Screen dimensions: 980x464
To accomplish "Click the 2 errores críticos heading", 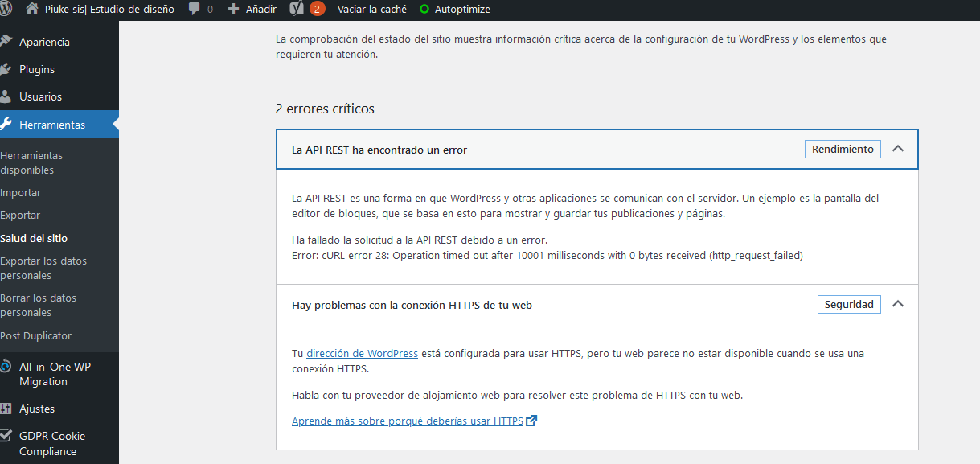I will pos(325,109).
